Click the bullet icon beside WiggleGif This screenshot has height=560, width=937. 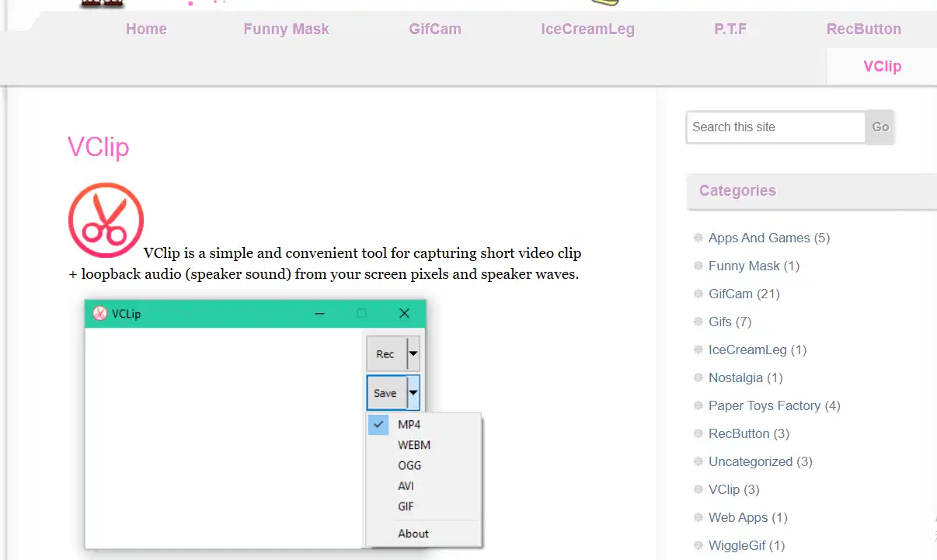point(697,545)
